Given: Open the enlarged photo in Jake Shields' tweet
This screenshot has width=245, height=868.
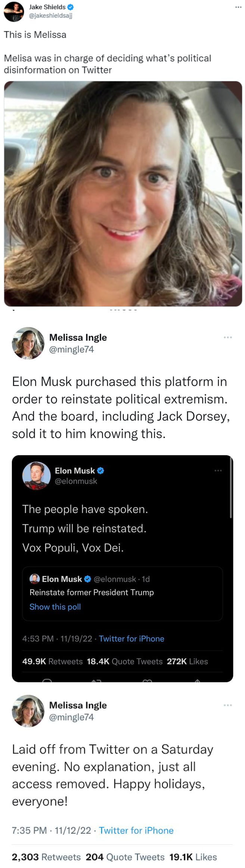Looking at the screenshot, I should pos(123,194).
